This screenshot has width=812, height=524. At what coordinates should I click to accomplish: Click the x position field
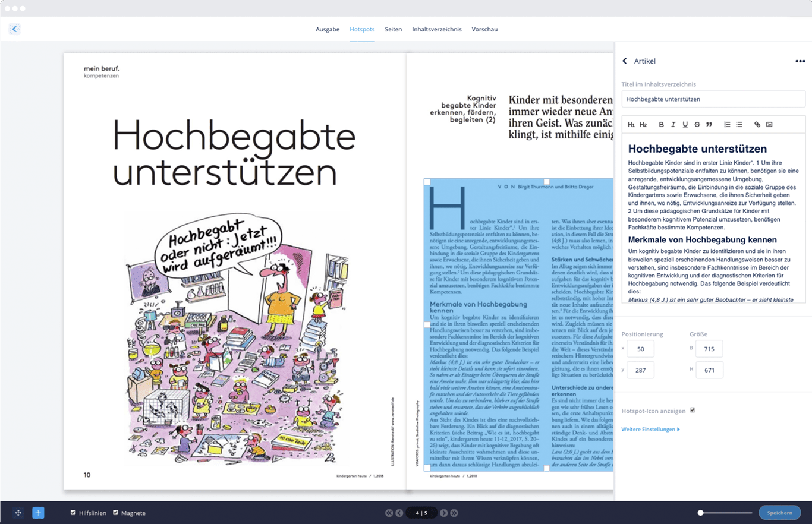coord(640,349)
